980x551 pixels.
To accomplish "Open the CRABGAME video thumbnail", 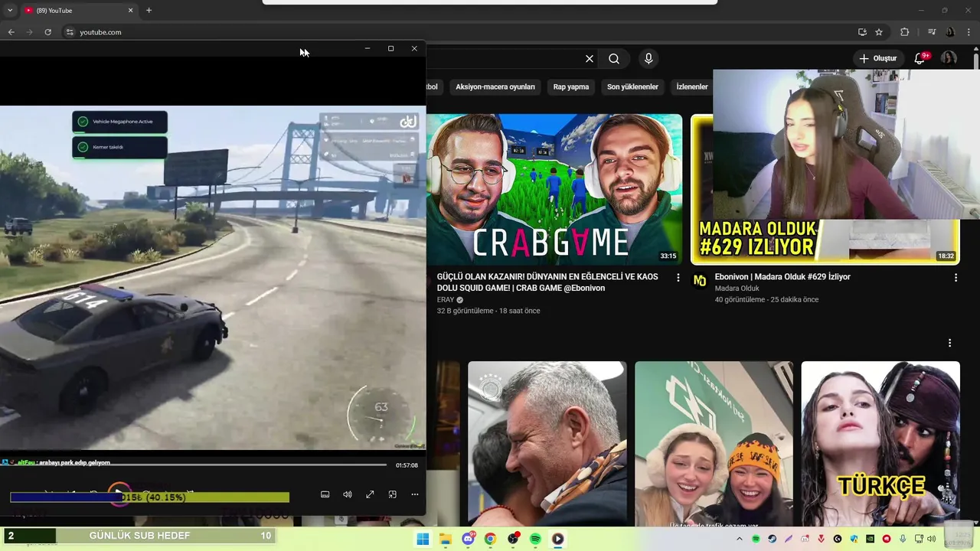I will click(554, 189).
